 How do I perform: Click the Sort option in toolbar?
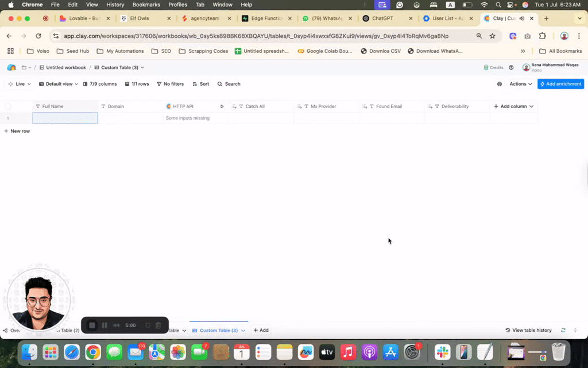[200, 84]
